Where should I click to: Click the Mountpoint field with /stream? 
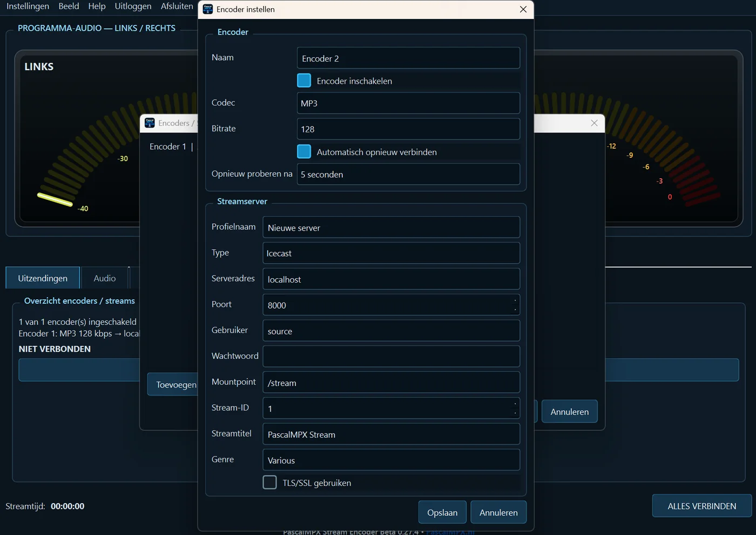point(391,383)
